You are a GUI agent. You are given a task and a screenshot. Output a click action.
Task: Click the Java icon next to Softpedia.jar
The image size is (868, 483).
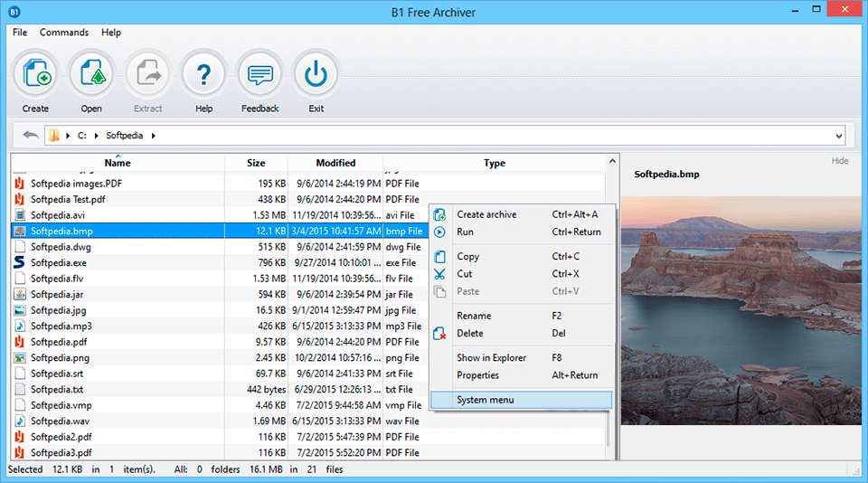coord(20,294)
